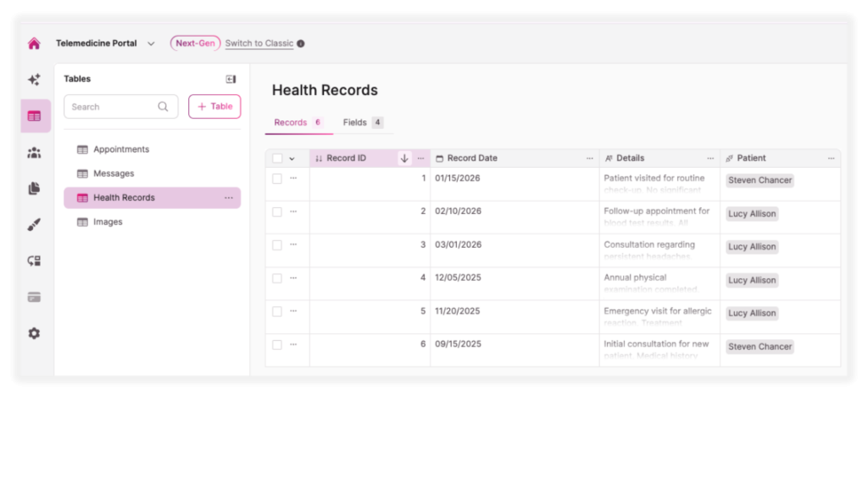Select the paintbrush styling icon
Screen dimensions: 868x504
[34, 225]
